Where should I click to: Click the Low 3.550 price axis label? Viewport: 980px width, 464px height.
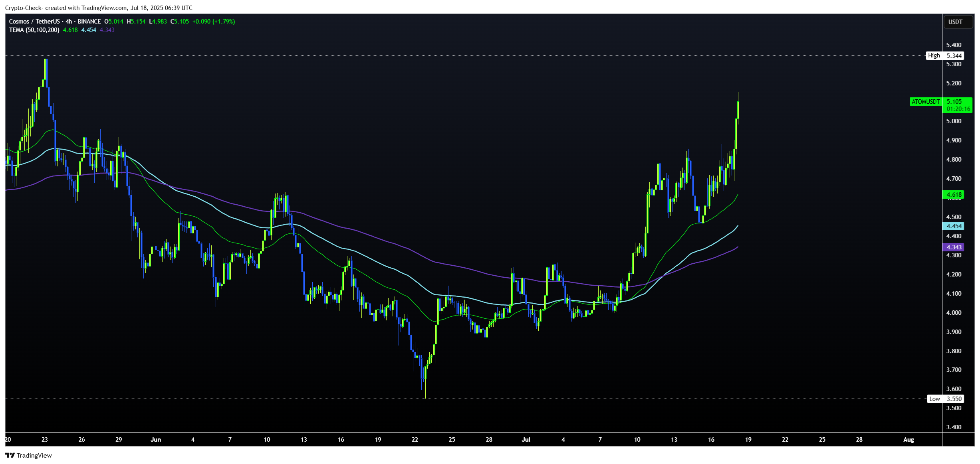pyautogui.click(x=945, y=399)
